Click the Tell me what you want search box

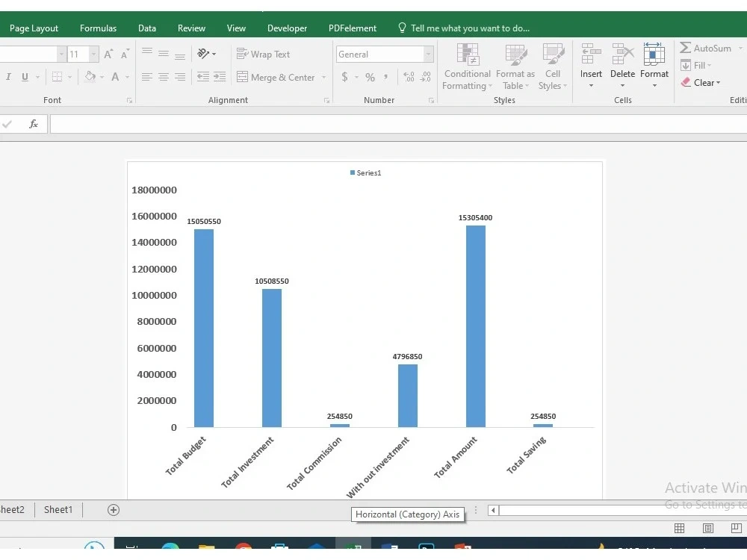464,28
